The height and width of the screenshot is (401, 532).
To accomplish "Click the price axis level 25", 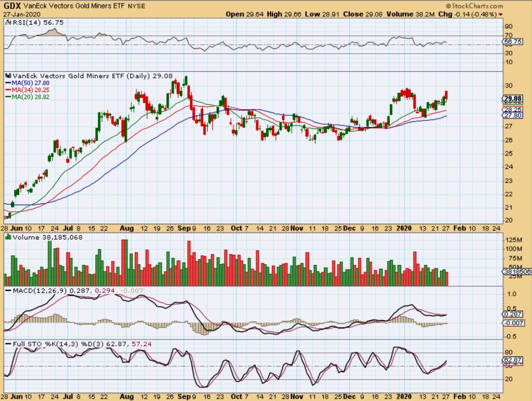I will click(509, 154).
